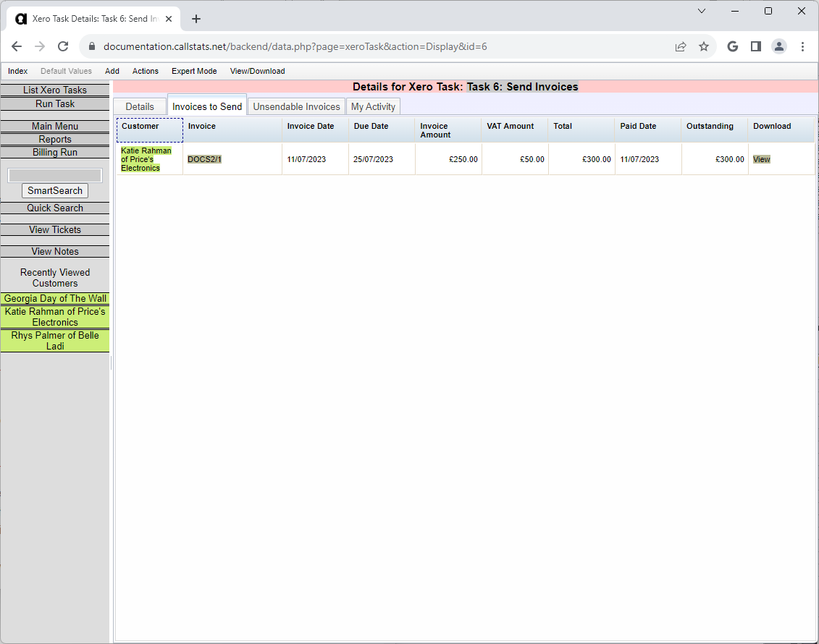Reload the page

63,46
